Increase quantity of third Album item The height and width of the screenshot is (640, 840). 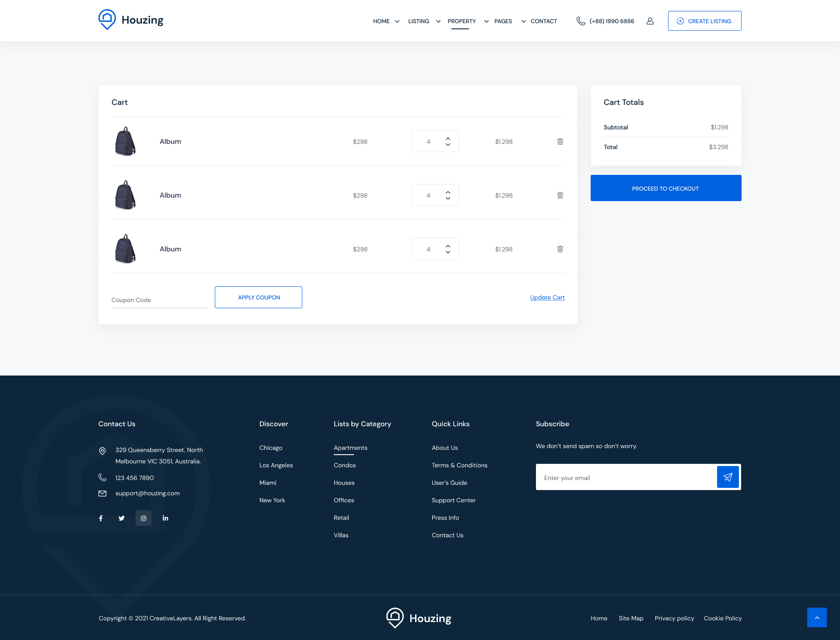click(x=448, y=246)
